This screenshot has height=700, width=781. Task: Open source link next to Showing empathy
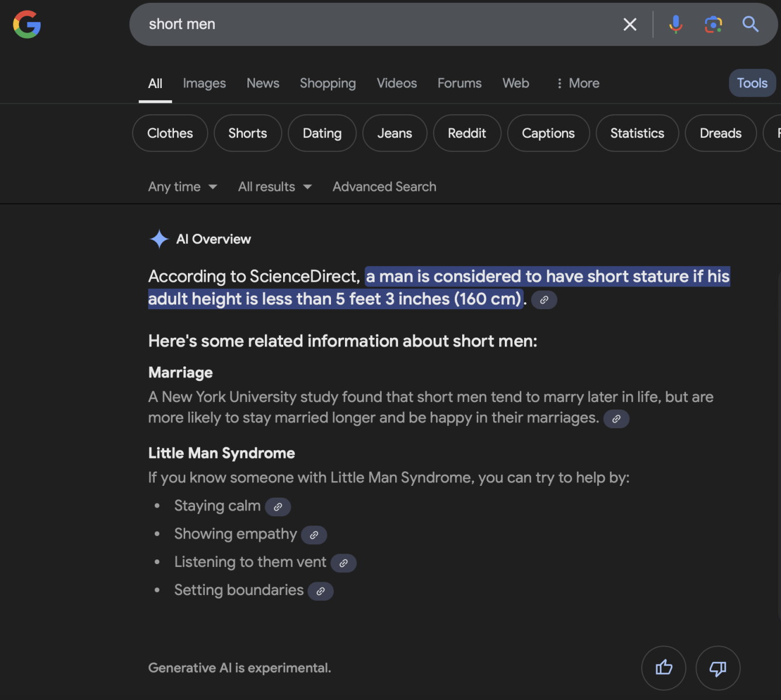click(x=314, y=535)
